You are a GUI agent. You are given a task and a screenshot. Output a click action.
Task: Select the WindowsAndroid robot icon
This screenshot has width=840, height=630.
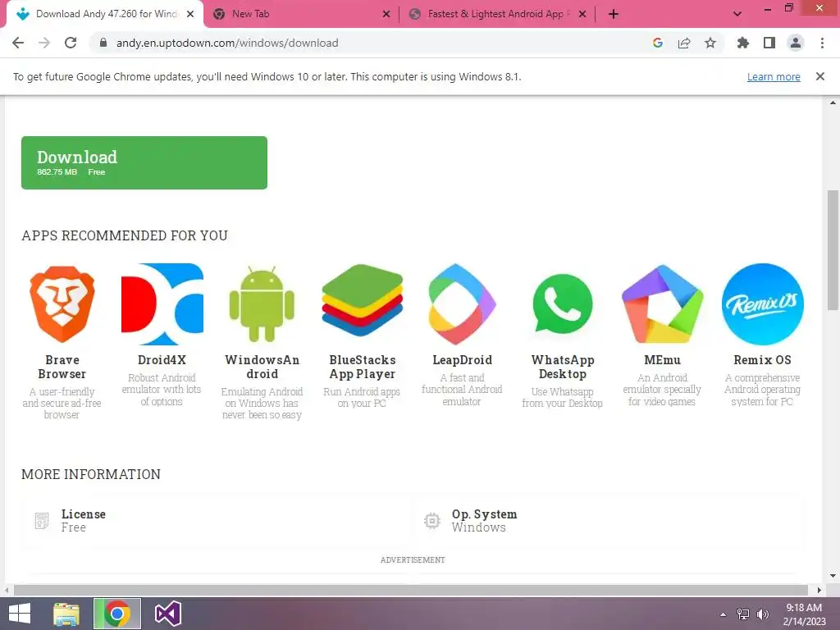pyautogui.click(x=262, y=304)
